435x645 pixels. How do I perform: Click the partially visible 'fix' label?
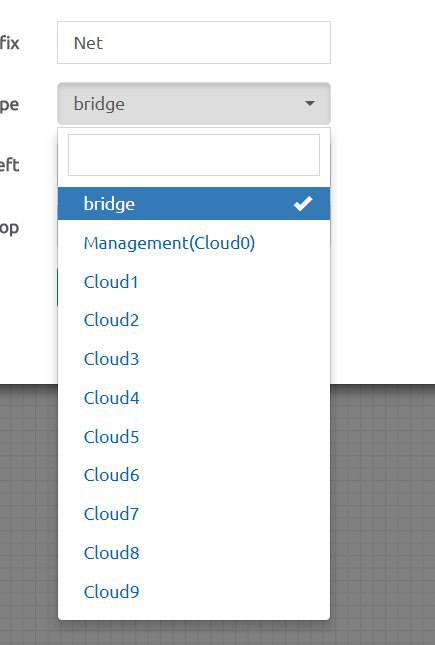[9, 43]
